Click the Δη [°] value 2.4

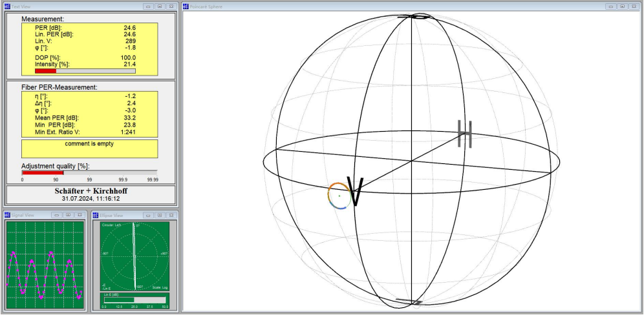click(x=131, y=103)
